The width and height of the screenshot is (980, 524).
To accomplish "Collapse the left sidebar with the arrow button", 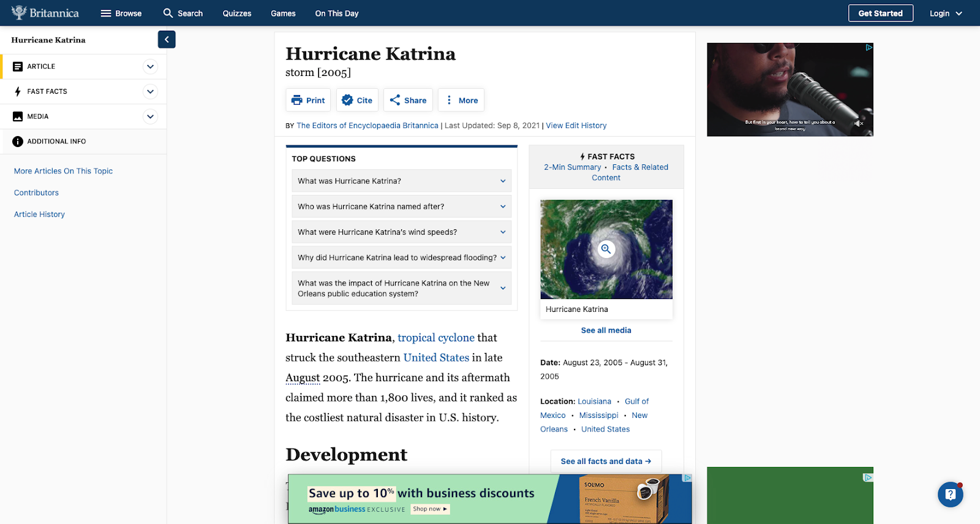I will coord(167,39).
